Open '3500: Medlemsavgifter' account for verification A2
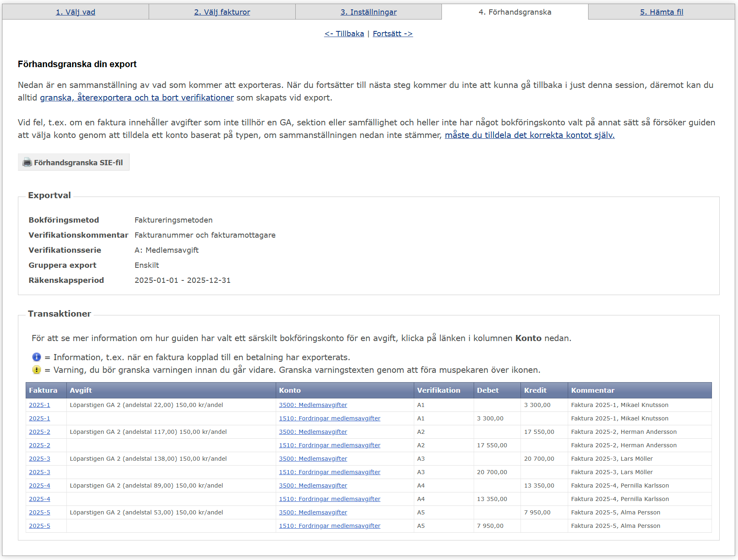This screenshot has height=560, width=738. click(x=313, y=432)
